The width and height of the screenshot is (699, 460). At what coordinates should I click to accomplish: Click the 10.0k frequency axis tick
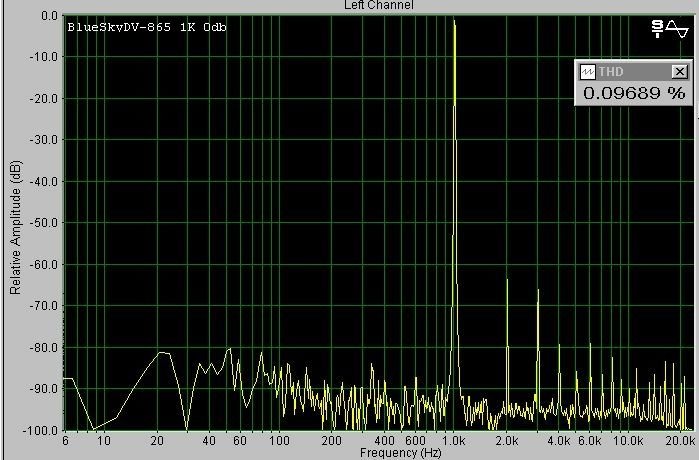[628, 441]
